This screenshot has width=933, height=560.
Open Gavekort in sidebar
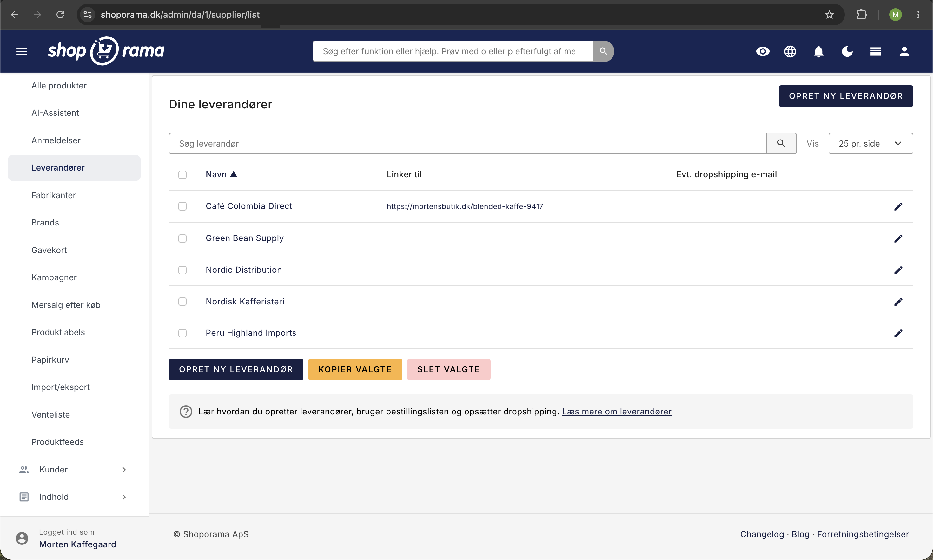click(x=49, y=250)
